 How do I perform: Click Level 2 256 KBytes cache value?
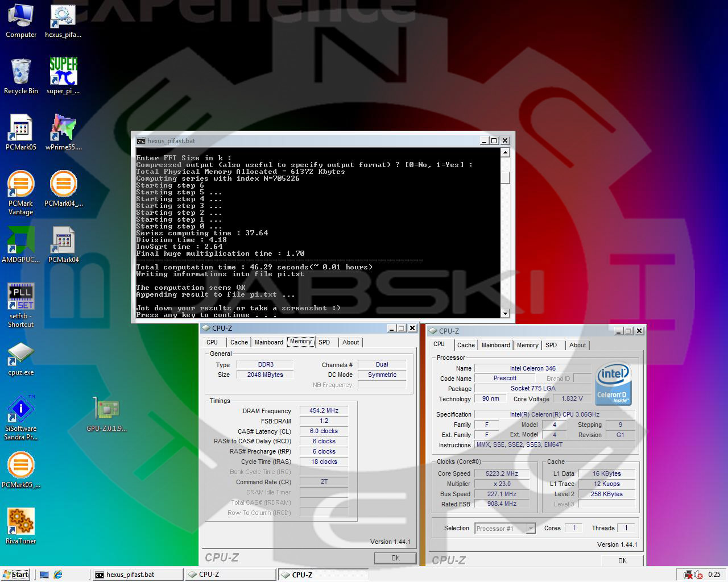pyautogui.click(x=607, y=494)
